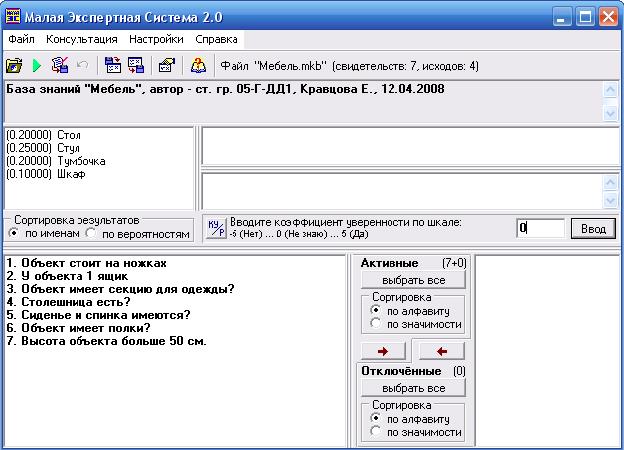
Task: Click the confidence coefficient input field
Action: click(540, 228)
